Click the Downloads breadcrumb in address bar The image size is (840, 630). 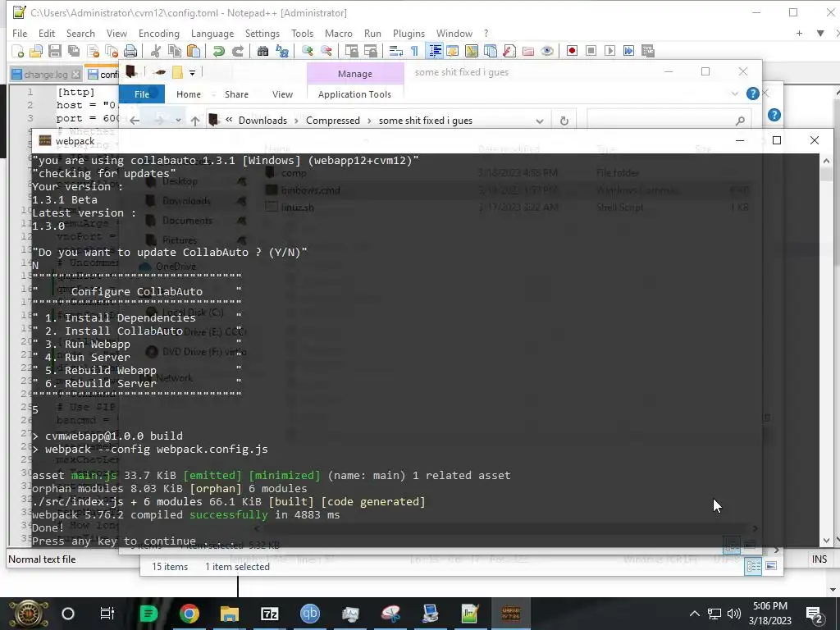coord(262,121)
